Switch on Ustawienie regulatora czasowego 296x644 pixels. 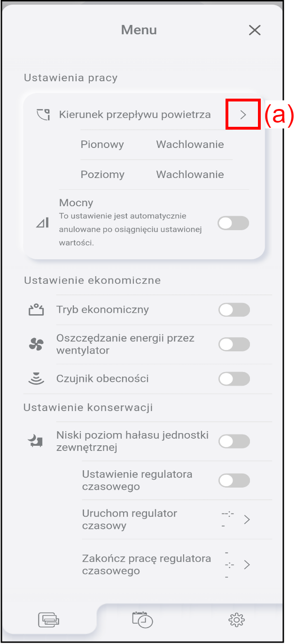234,481
